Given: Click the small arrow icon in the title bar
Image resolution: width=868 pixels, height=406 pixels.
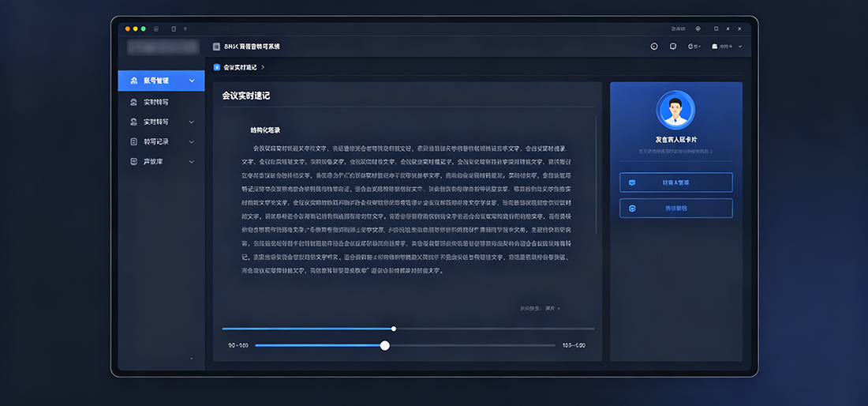Looking at the screenshot, I should [x=185, y=28].
